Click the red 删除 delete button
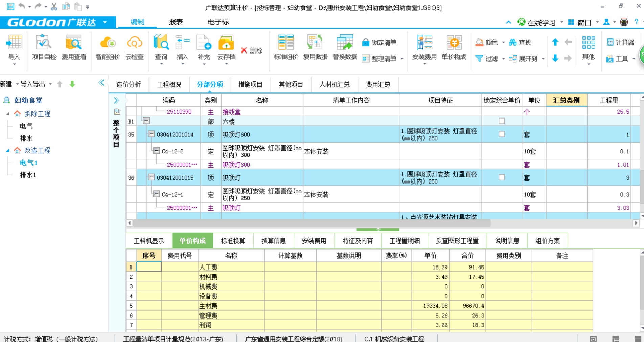This screenshot has width=644, height=342. [252, 50]
